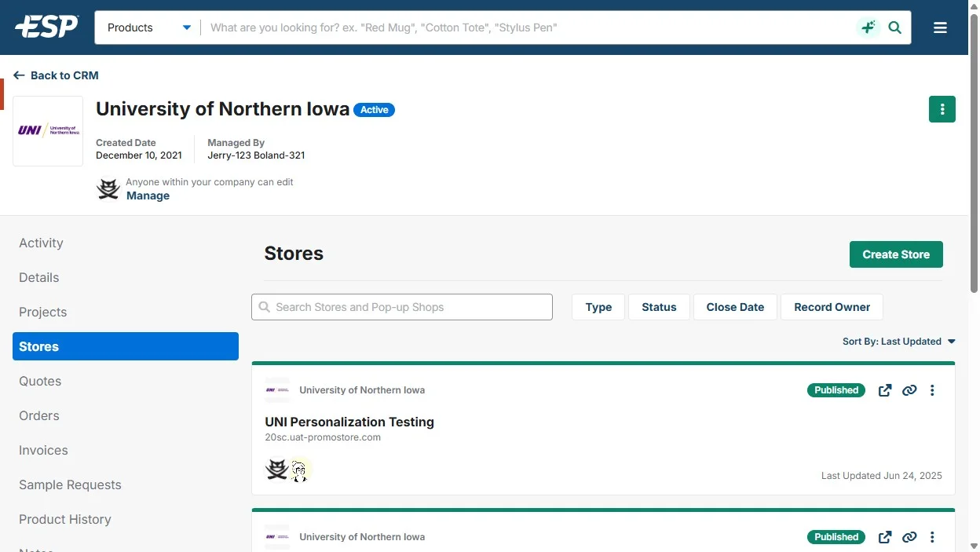Click the Active status badge

pos(375,110)
